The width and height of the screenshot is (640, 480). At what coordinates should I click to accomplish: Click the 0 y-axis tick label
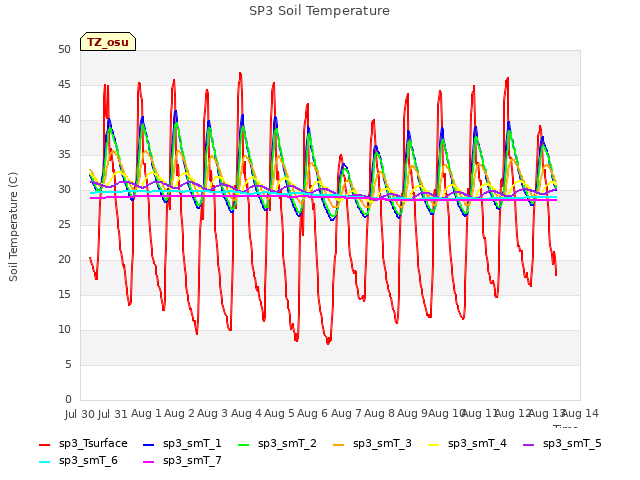(68, 399)
